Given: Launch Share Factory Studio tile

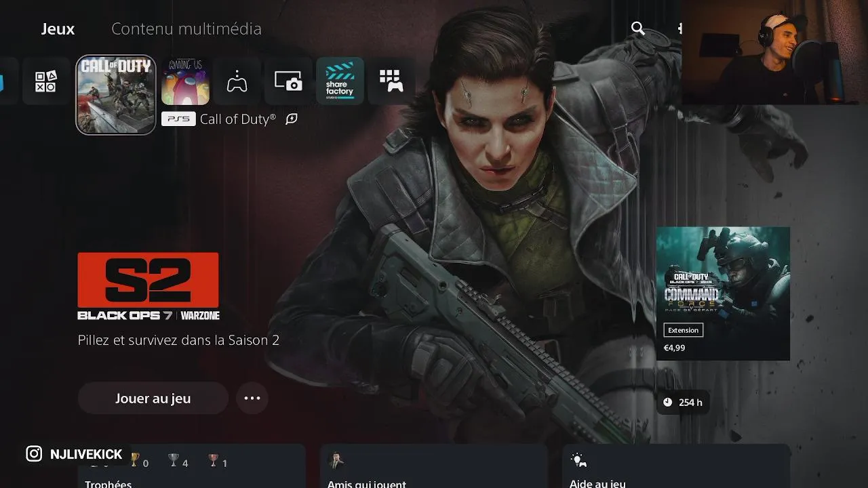Looking at the screenshot, I should point(340,81).
